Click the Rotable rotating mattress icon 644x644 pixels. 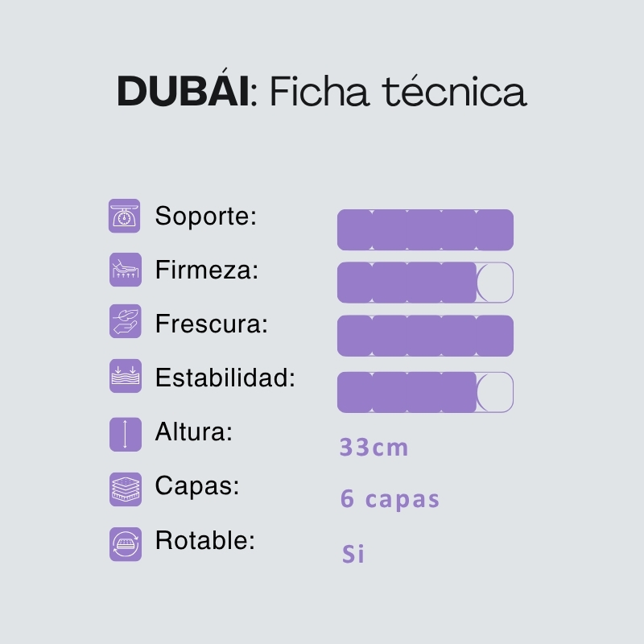[x=125, y=543]
